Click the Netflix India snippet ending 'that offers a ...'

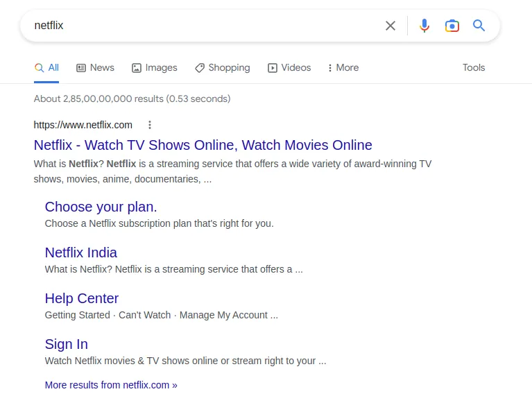173,269
